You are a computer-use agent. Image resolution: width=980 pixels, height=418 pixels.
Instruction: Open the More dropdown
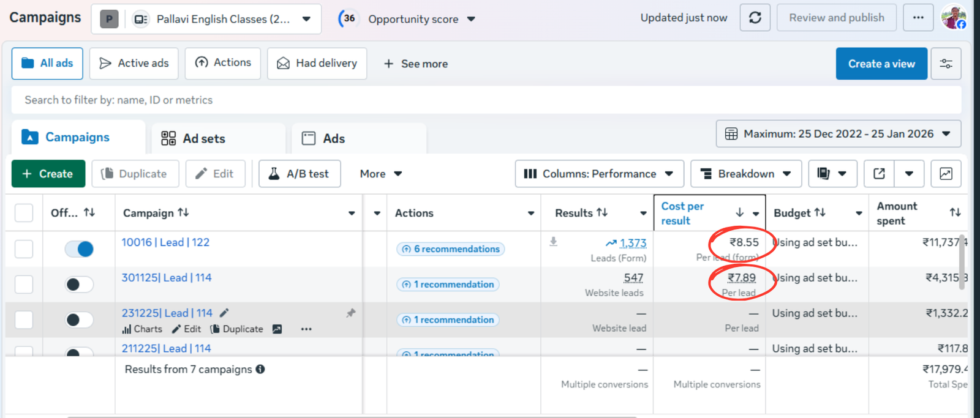pos(380,174)
